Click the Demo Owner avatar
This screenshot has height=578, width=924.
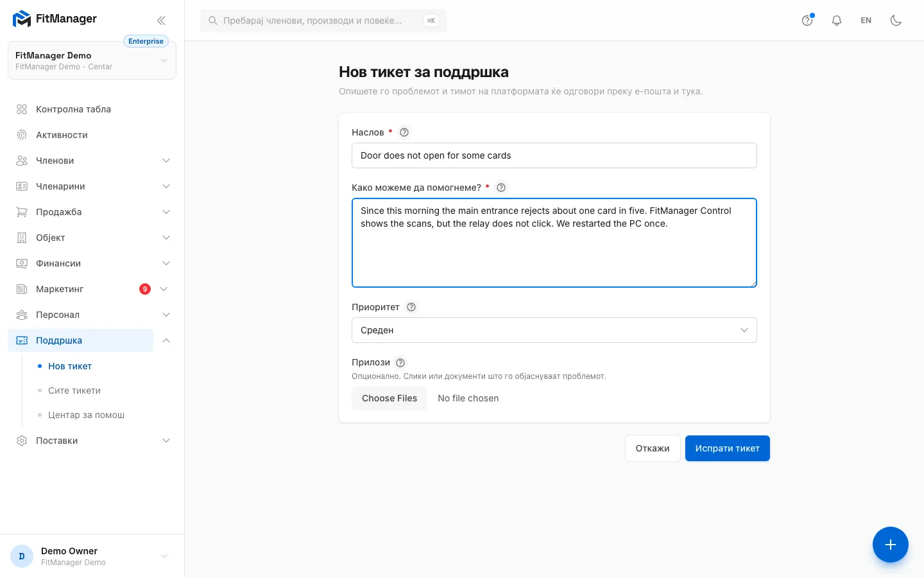tap(22, 556)
